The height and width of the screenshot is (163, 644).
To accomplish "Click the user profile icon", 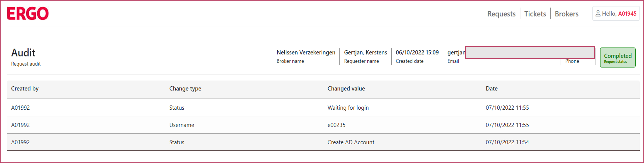I will coord(598,14).
